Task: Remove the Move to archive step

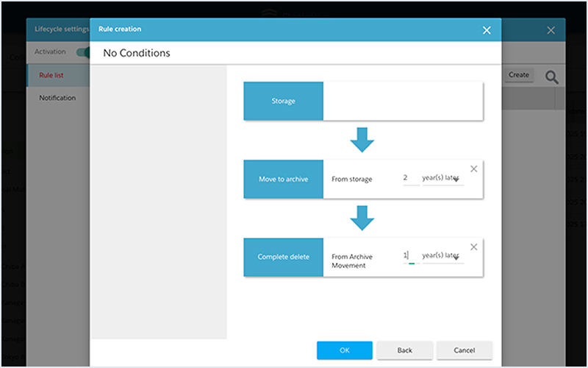Action: coord(473,169)
